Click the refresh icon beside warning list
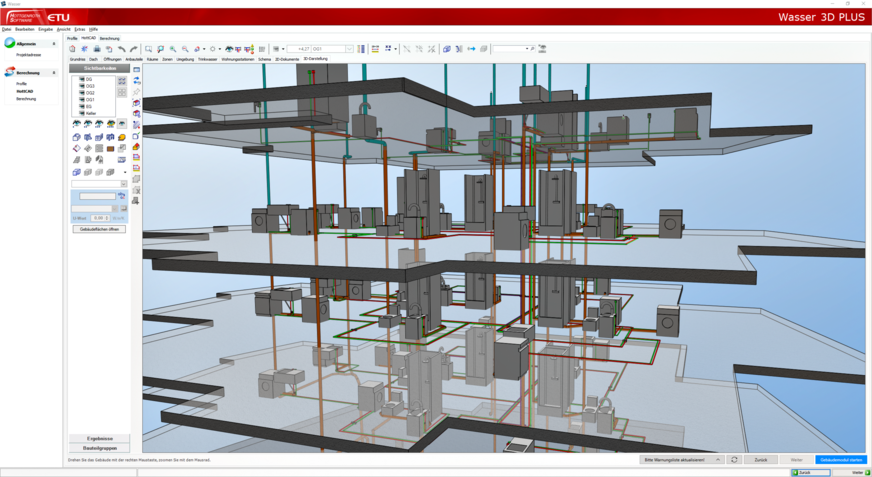The width and height of the screenshot is (872, 477). (734, 460)
